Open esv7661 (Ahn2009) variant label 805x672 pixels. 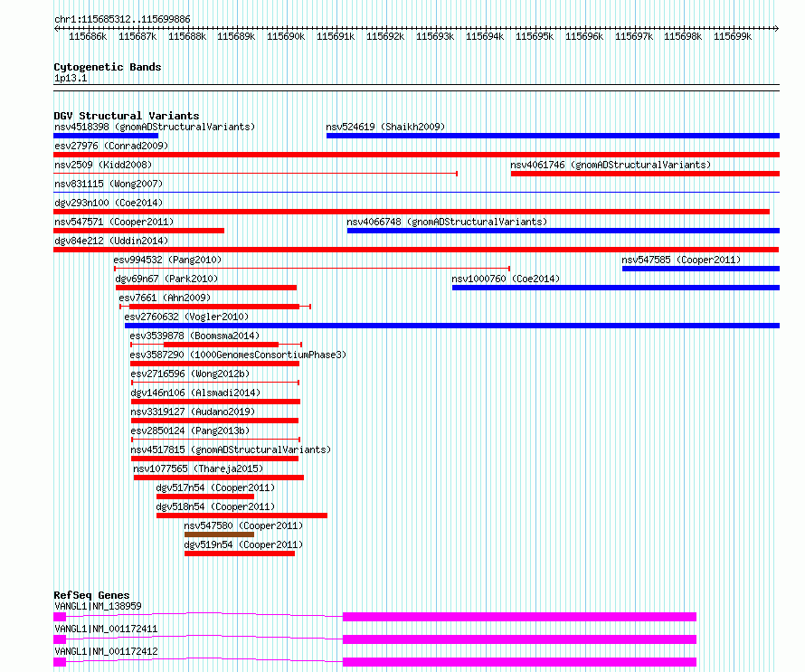(x=165, y=298)
